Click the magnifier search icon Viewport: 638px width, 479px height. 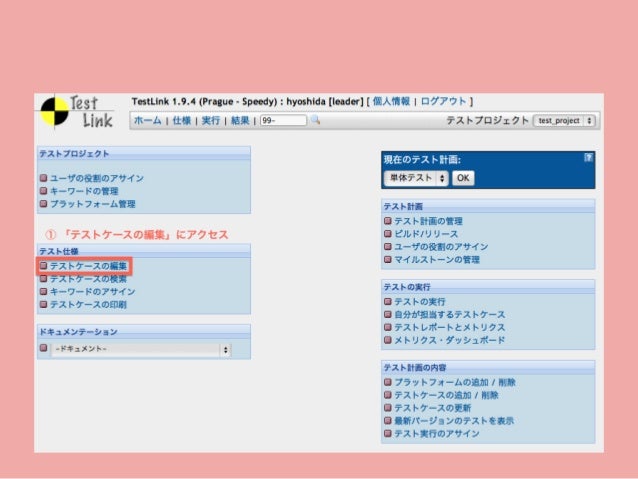coord(315,120)
